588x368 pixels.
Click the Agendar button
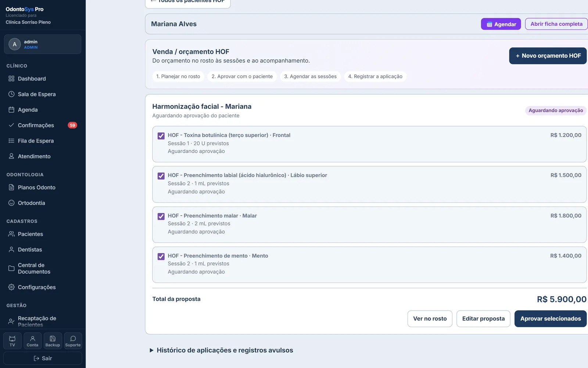[501, 24]
